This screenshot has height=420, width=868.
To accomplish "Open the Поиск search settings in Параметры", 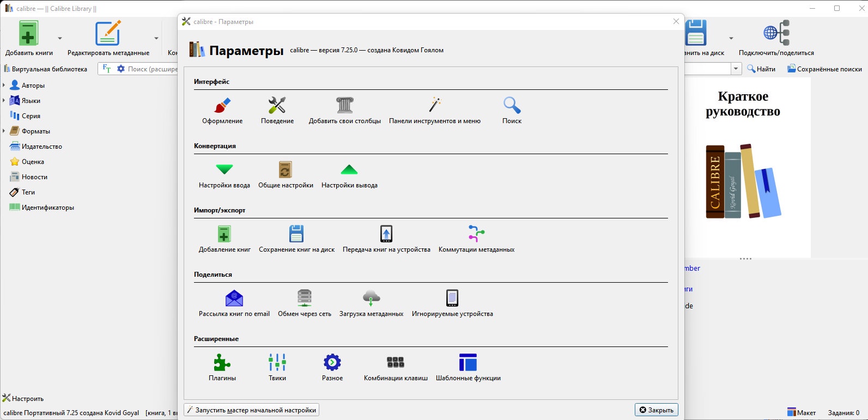I will [x=512, y=111].
